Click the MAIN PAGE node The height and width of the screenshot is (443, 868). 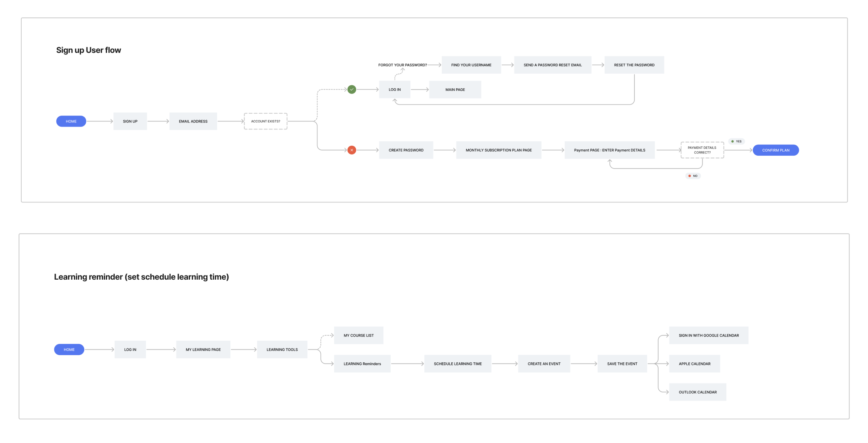[x=455, y=89]
